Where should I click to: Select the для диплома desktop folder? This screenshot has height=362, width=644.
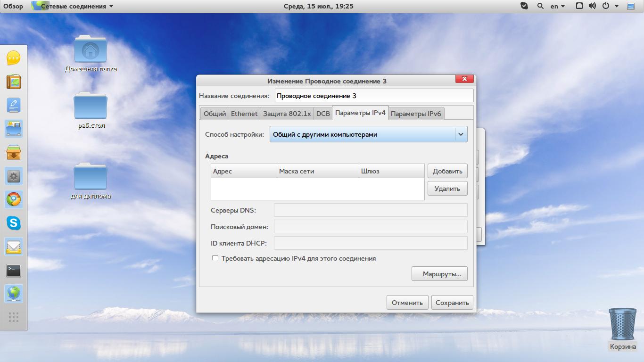(x=91, y=181)
